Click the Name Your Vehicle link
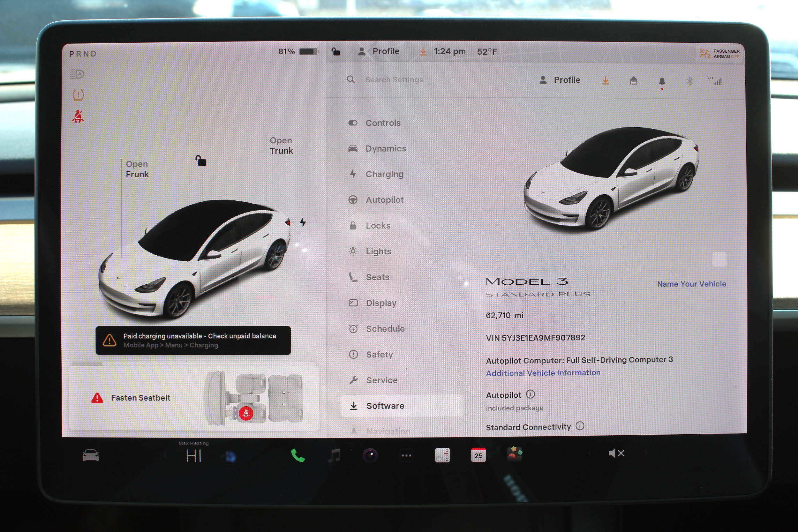Viewport: 798px width, 532px height. tap(691, 284)
